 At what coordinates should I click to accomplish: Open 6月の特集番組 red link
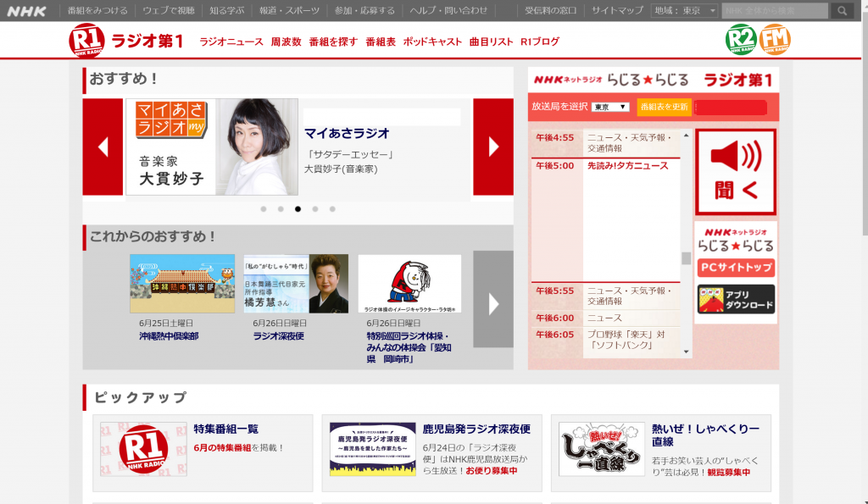pos(223,447)
